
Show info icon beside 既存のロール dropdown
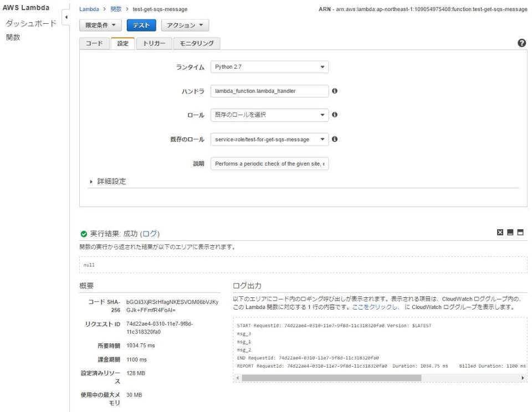[x=335, y=139]
